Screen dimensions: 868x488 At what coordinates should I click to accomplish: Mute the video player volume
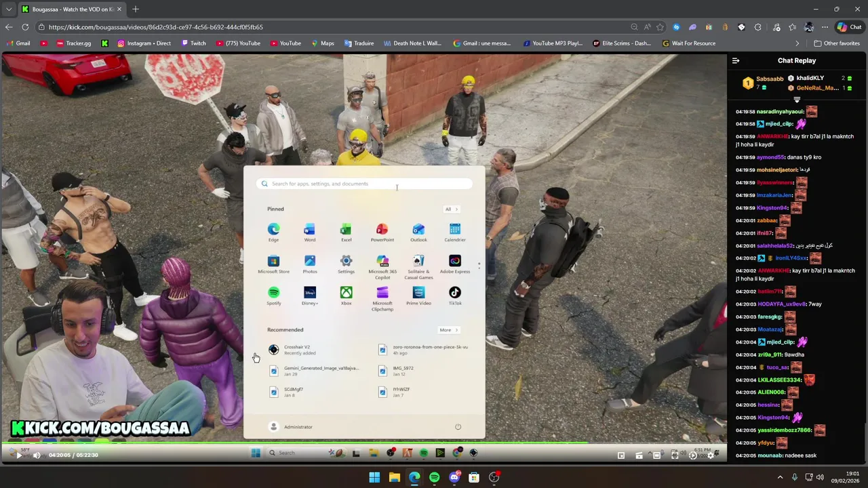[x=37, y=455]
